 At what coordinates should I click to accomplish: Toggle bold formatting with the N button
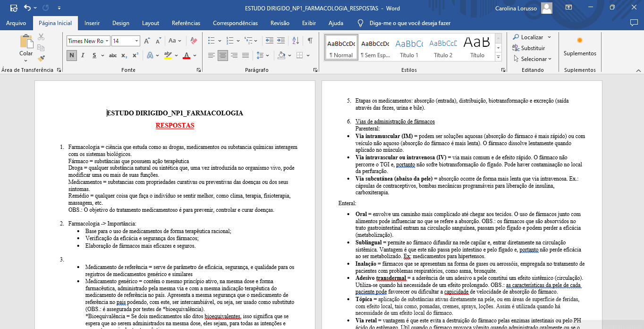pyautogui.click(x=72, y=55)
